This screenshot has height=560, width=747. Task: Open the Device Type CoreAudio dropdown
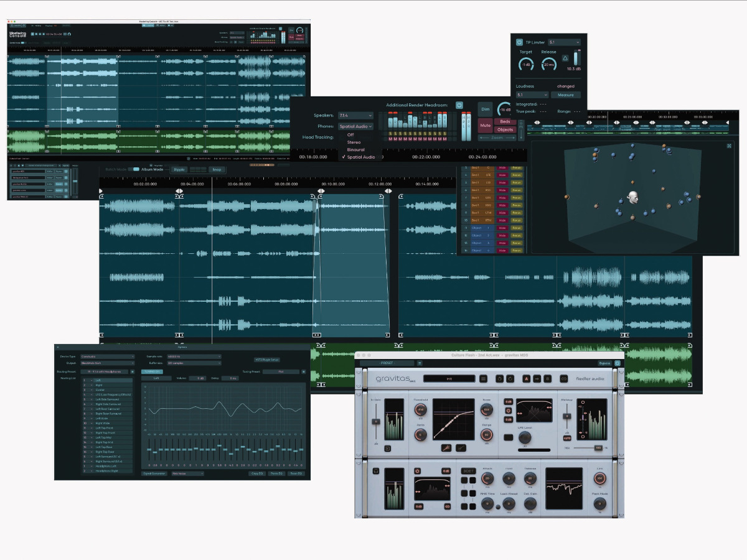107,357
